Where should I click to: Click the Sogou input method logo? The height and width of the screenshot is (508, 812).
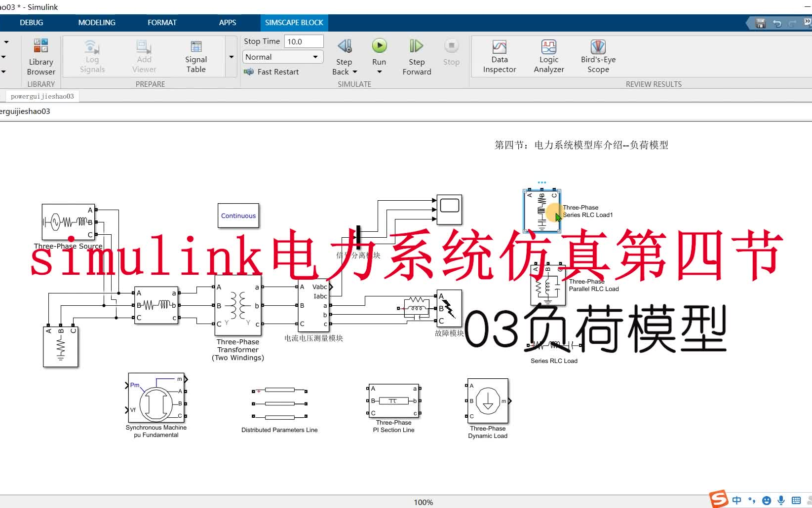point(719,499)
